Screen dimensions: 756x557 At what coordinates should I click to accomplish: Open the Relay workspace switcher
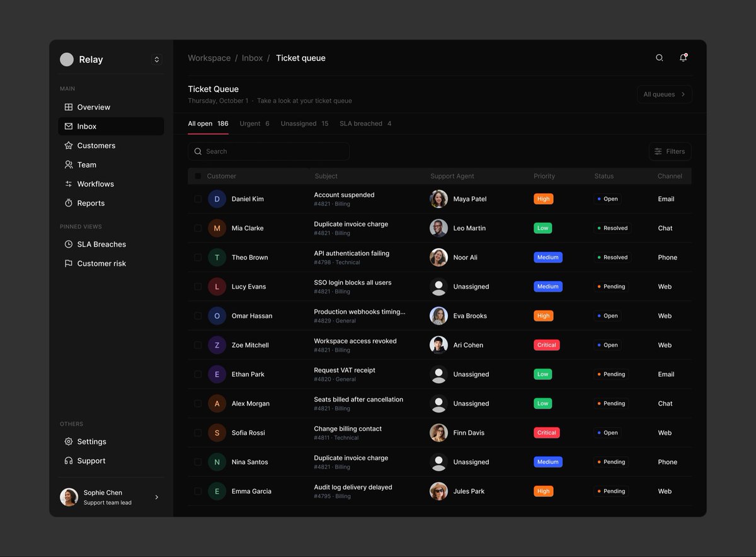[157, 59]
